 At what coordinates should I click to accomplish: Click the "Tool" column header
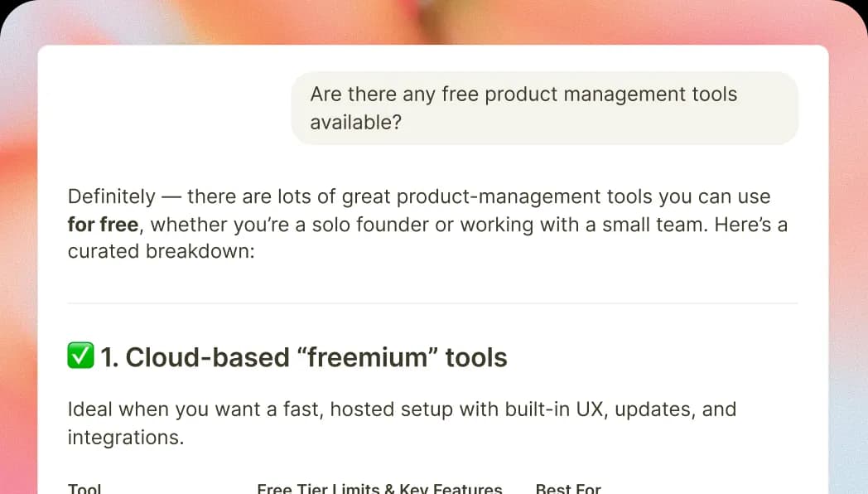pyautogui.click(x=84, y=488)
